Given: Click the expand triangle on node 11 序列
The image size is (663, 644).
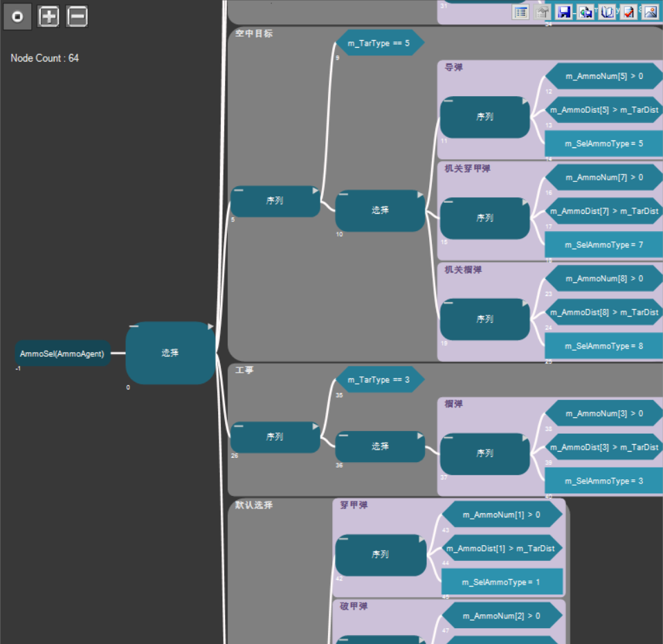Looking at the screenshot, I should point(525,101).
